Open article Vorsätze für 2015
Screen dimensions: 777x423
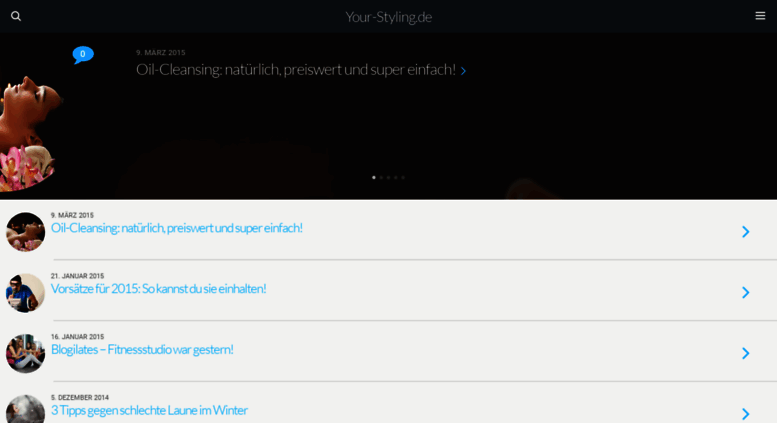pos(159,289)
